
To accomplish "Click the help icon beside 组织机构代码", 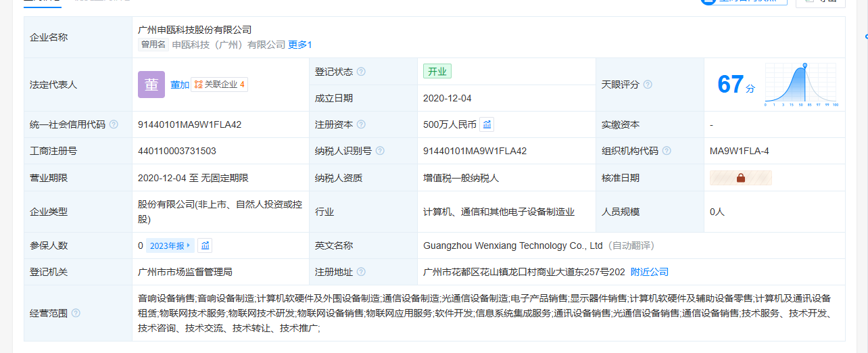I will (x=667, y=151).
